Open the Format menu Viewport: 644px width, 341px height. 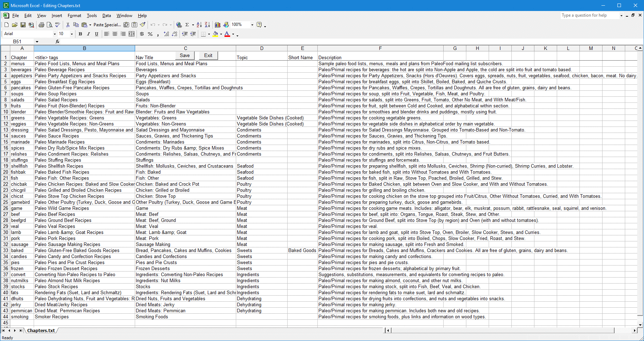pos(74,16)
